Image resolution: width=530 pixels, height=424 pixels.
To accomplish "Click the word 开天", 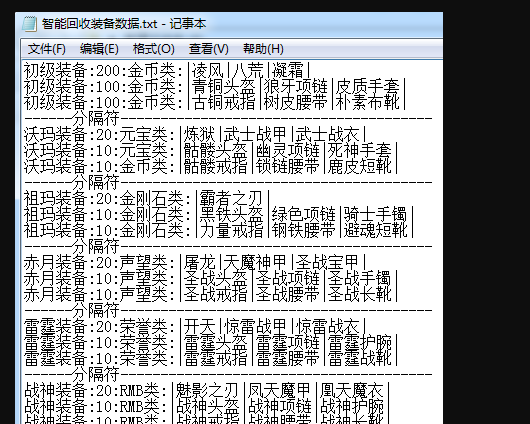I will [199, 327].
